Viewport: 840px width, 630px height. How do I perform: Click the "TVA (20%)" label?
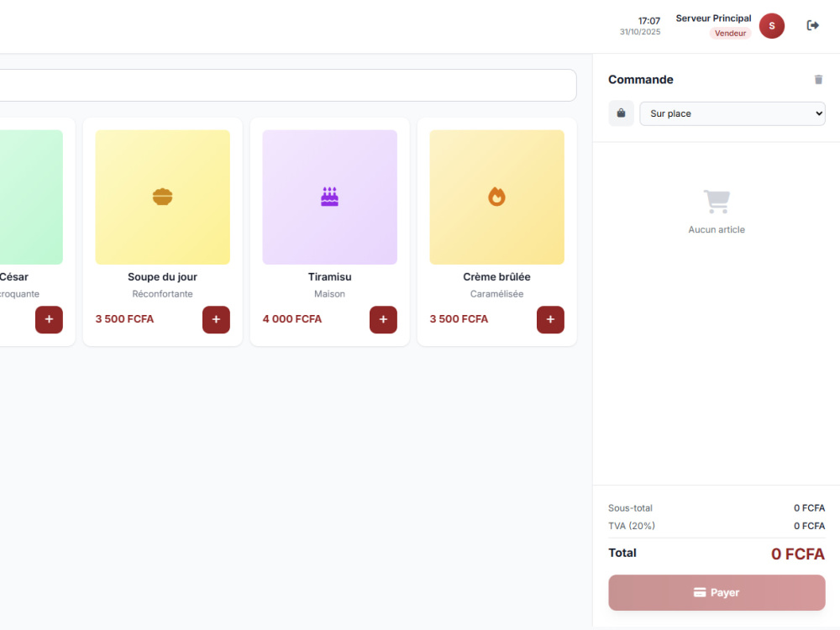pyautogui.click(x=631, y=526)
